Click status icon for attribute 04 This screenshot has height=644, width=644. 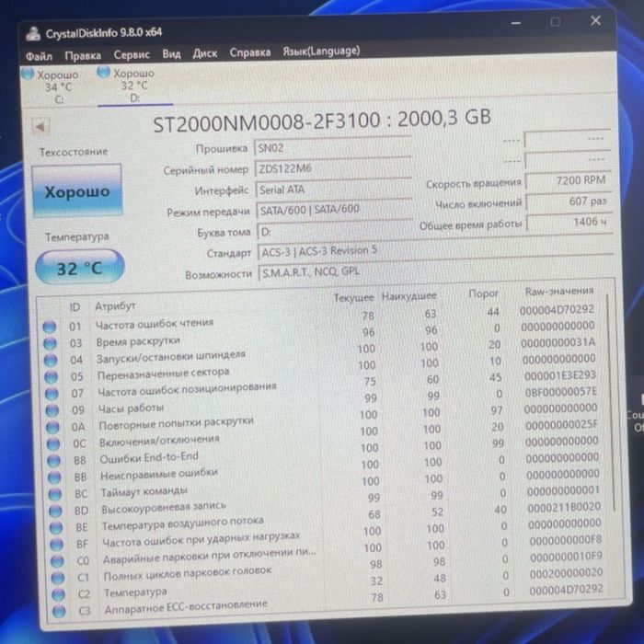(51, 361)
